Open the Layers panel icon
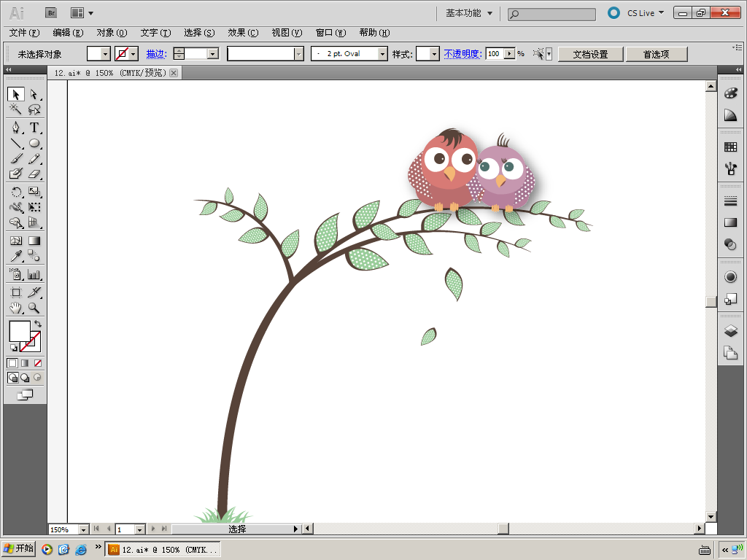The width and height of the screenshot is (747, 560). 730,331
